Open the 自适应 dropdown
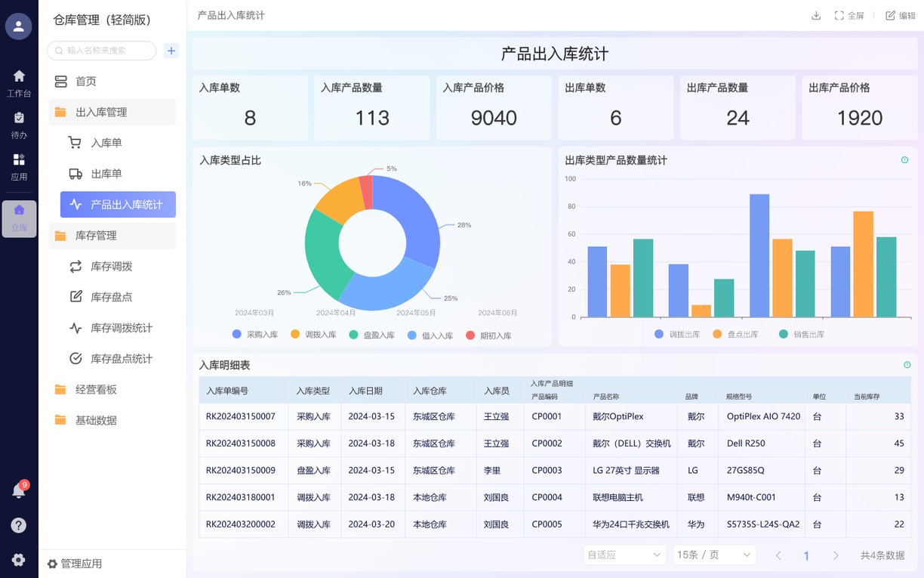 [624, 555]
